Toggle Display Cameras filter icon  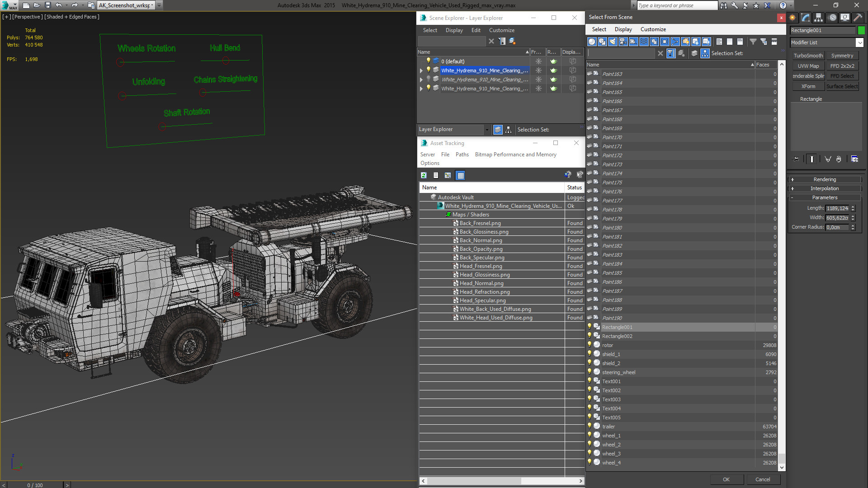click(x=623, y=42)
